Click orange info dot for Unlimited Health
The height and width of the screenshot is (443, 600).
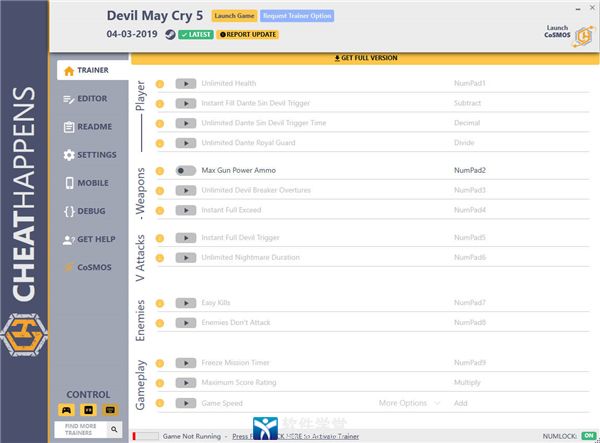click(x=160, y=84)
